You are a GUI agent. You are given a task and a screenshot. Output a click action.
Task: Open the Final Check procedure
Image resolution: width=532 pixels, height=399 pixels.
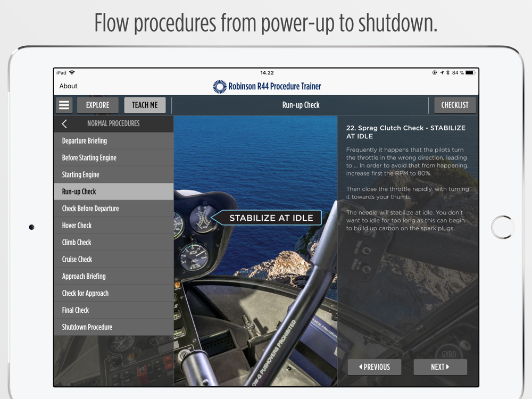point(114,311)
